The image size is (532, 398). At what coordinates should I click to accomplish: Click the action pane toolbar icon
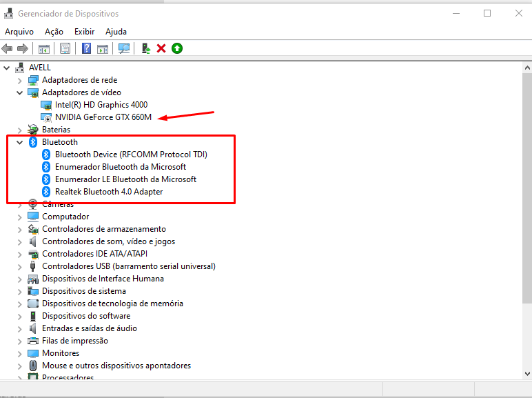(103, 48)
